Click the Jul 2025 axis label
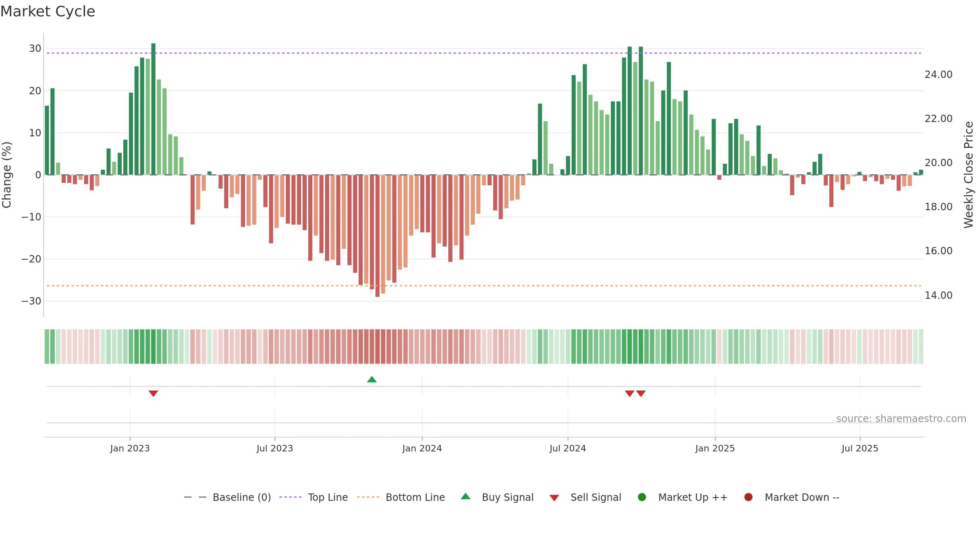 (x=860, y=448)
